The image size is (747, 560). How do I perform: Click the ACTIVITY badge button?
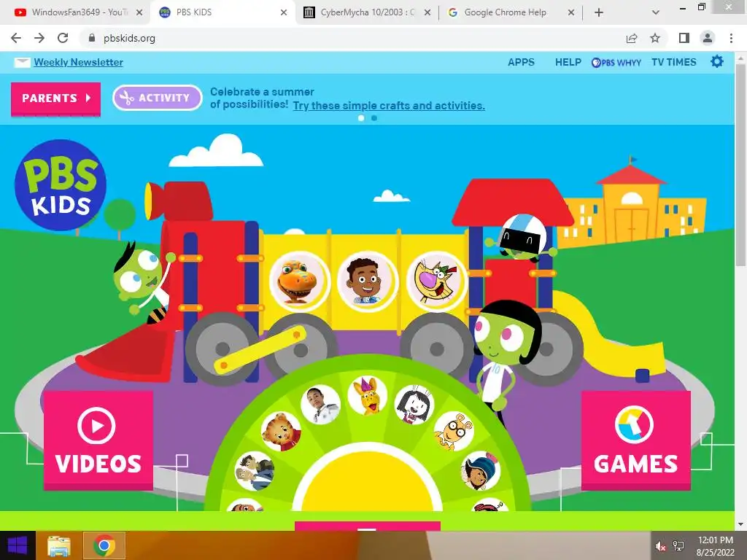[x=158, y=98]
